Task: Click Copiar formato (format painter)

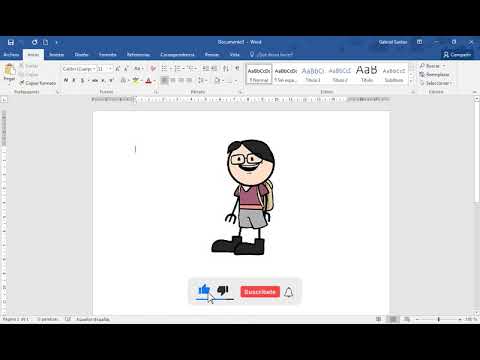Action: point(38,83)
